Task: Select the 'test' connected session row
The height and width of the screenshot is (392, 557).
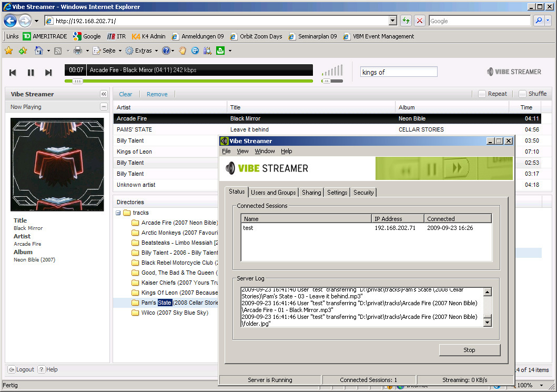Action: (x=367, y=228)
